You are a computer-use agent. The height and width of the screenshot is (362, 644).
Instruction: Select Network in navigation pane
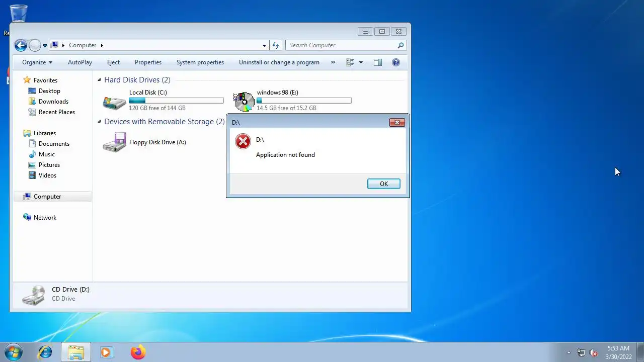45,218
